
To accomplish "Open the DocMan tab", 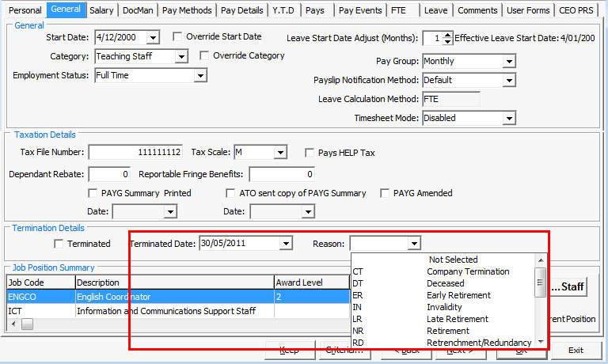I will pyautogui.click(x=138, y=10).
